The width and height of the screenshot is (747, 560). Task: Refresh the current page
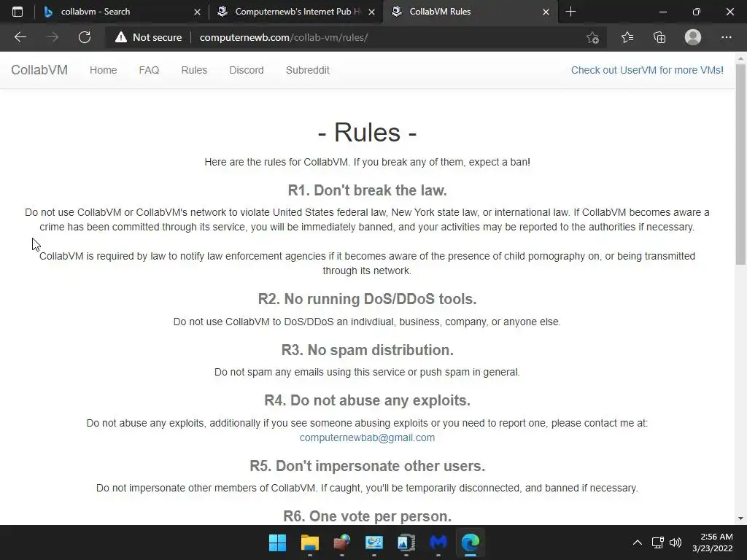(x=85, y=37)
